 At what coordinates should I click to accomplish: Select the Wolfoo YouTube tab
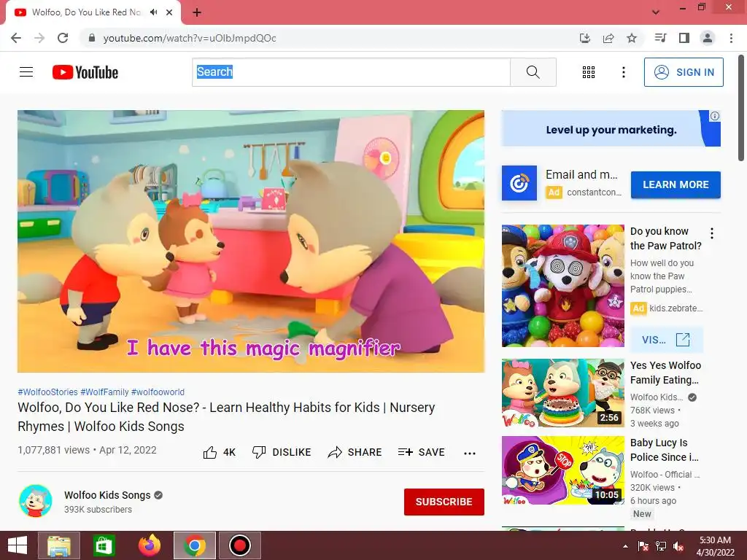(x=93, y=12)
